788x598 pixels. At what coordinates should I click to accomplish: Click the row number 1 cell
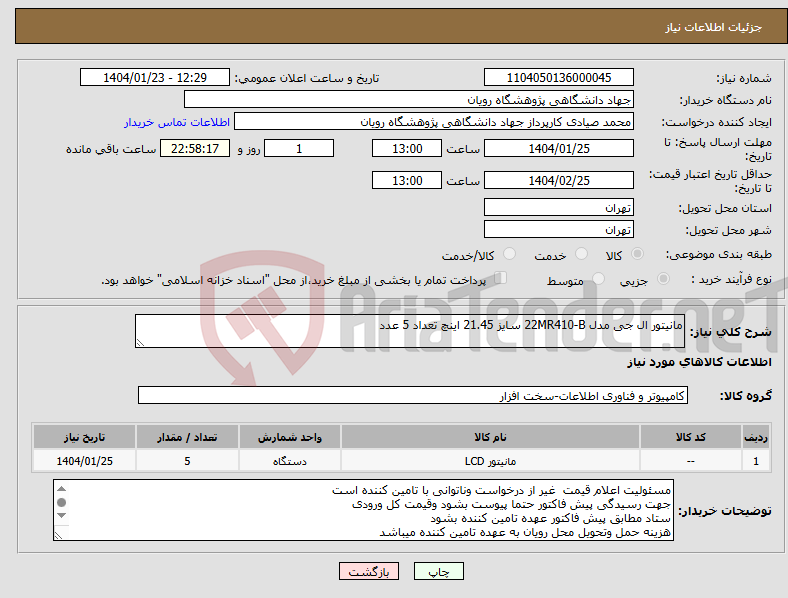click(756, 461)
